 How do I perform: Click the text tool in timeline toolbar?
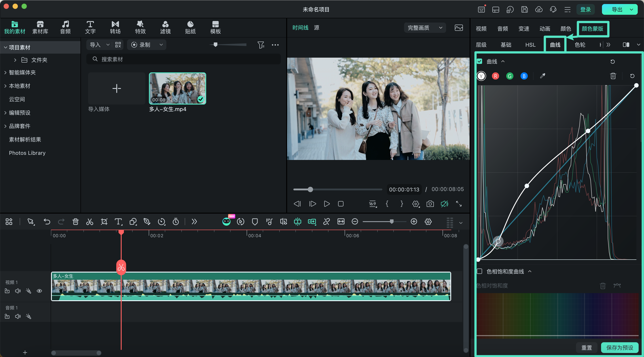118,222
